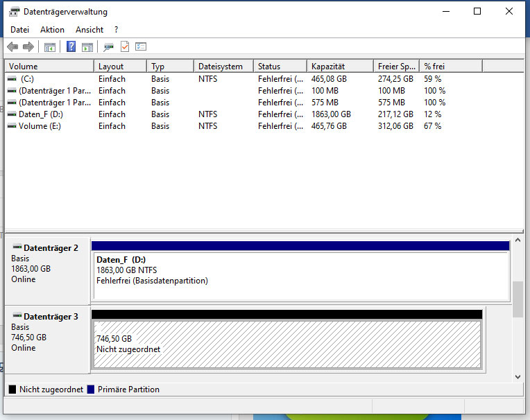This screenshot has width=530, height=420.
Task: Toggle the action pane toolbar icon
Action: [x=87, y=47]
